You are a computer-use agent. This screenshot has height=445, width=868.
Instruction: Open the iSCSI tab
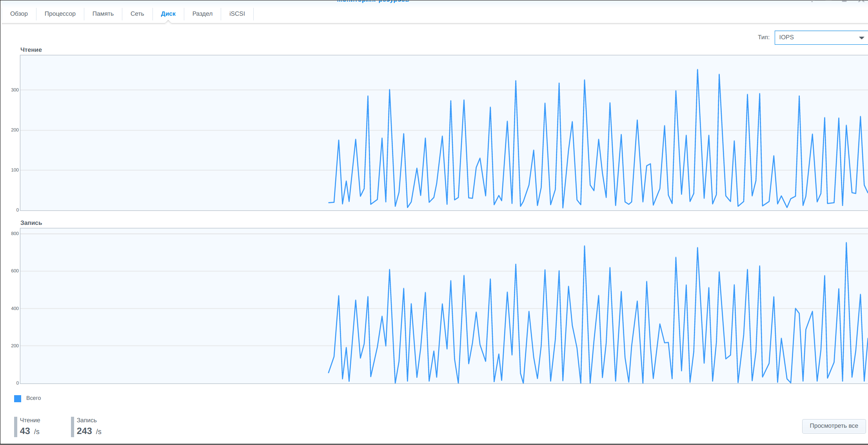click(x=237, y=14)
